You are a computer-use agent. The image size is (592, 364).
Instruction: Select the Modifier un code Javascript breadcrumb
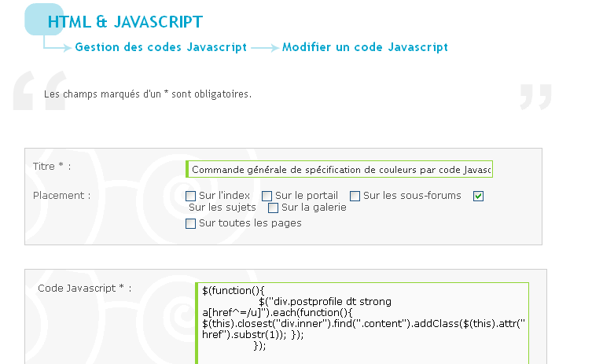pos(365,47)
